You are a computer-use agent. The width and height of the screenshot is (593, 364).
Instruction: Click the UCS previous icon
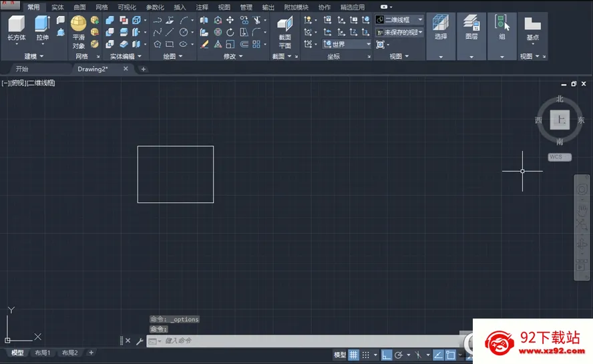point(327,32)
